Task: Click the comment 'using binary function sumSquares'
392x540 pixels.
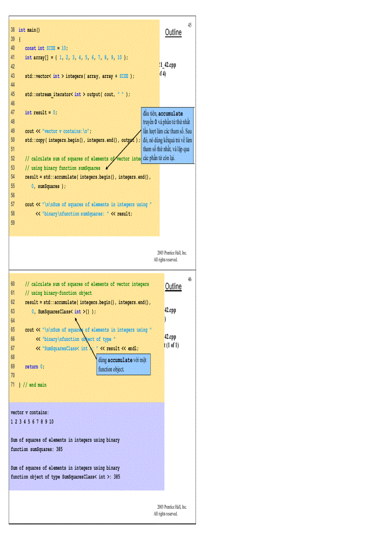Action: [64, 168]
